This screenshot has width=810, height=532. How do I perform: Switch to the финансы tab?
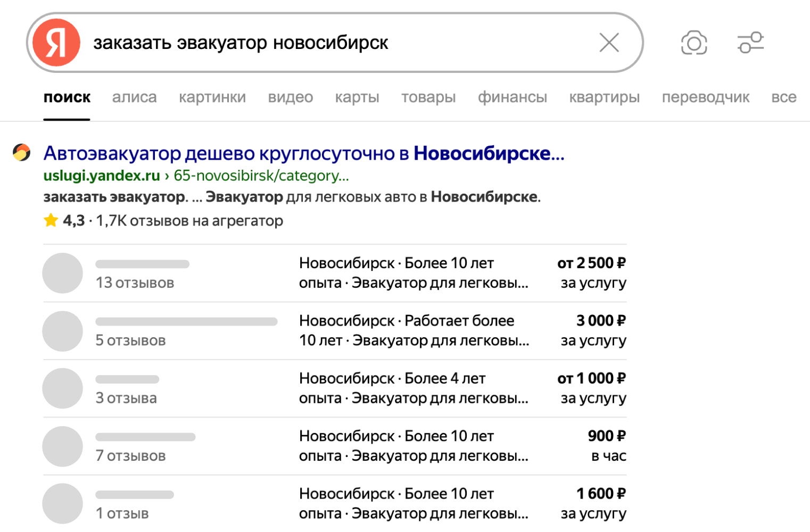click(x=512, y=97)
